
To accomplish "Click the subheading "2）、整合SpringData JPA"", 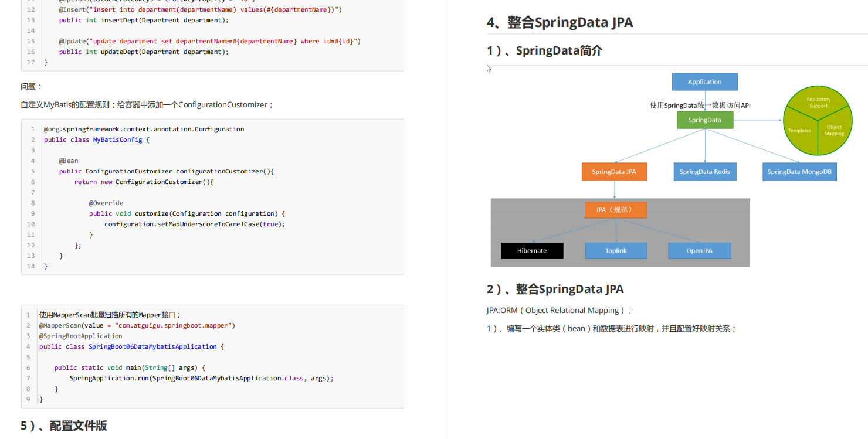I will click(555, 289).
